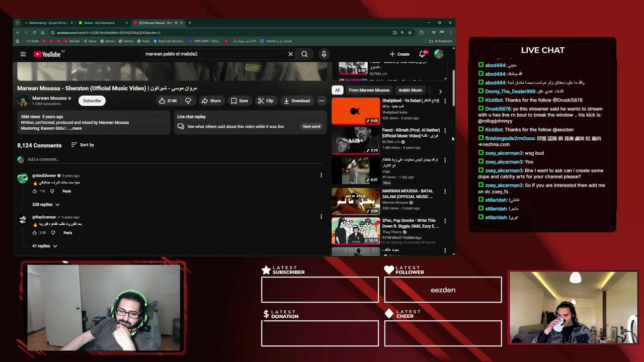Open options menu for @RapScenear's comment

[x=321, y=217]
